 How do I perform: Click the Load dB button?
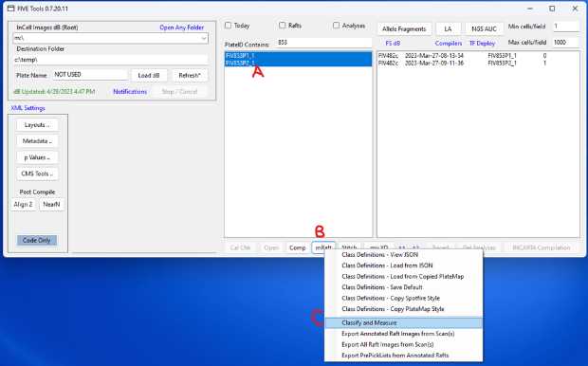149,75
